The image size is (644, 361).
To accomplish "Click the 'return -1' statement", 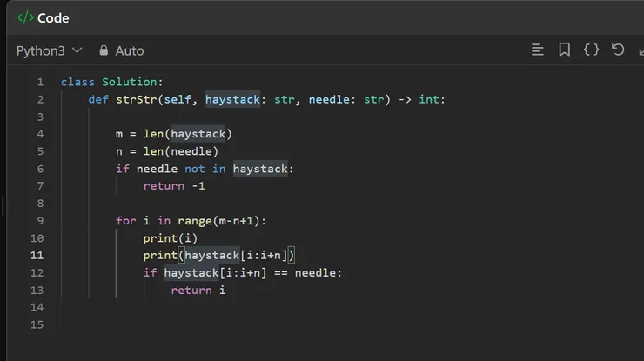I will pos(174,185).
